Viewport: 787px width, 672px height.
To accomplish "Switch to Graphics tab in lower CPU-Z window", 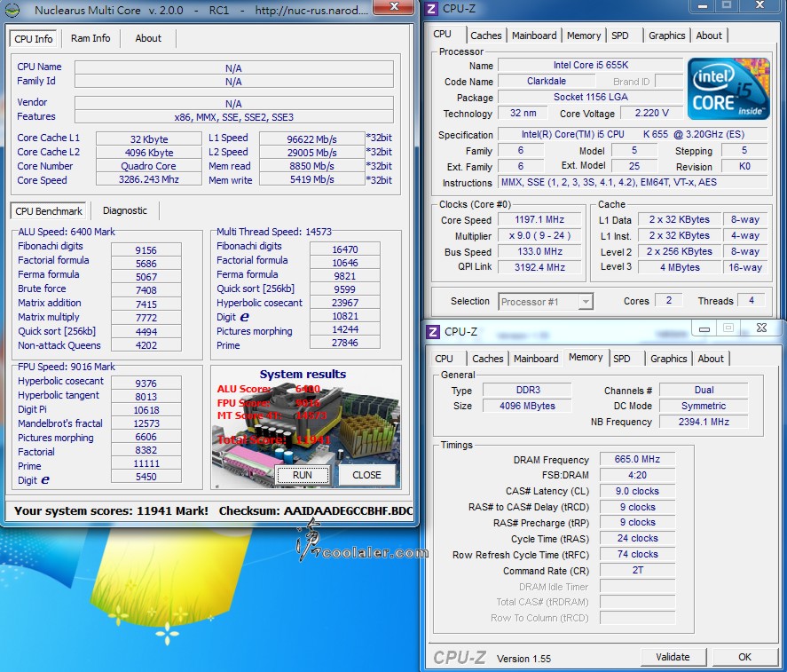I will click(668, 359).
